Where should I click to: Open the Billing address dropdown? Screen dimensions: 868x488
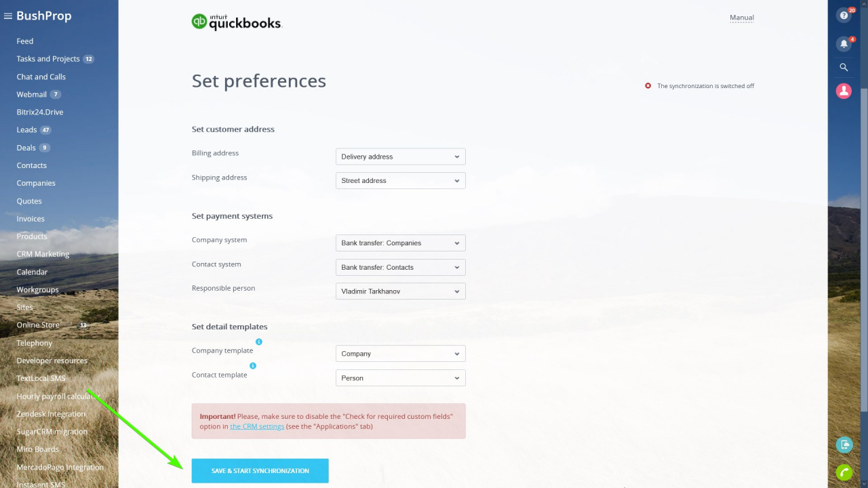[401, 157]
